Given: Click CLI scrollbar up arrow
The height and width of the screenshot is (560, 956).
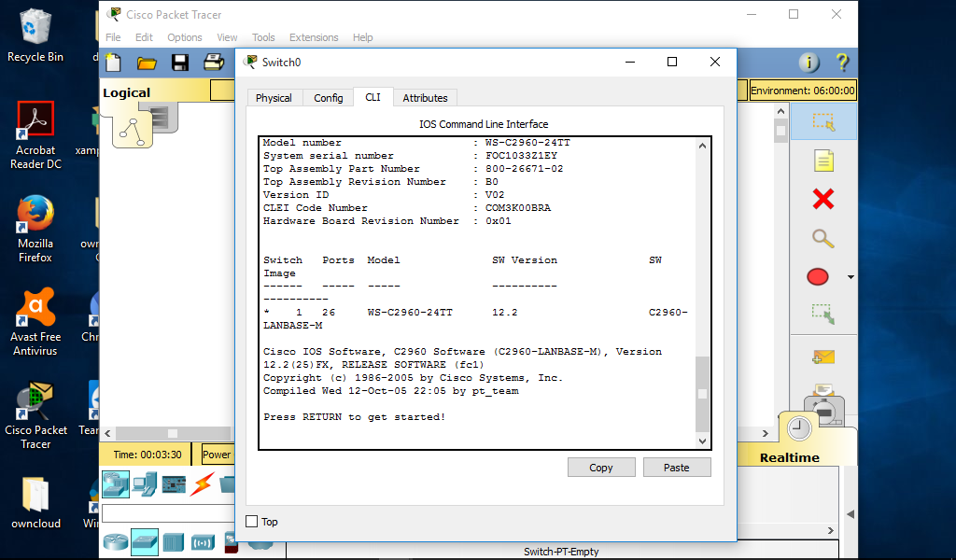Looking at the screenshot, I should pyautogui.click(x=702, y=145).
